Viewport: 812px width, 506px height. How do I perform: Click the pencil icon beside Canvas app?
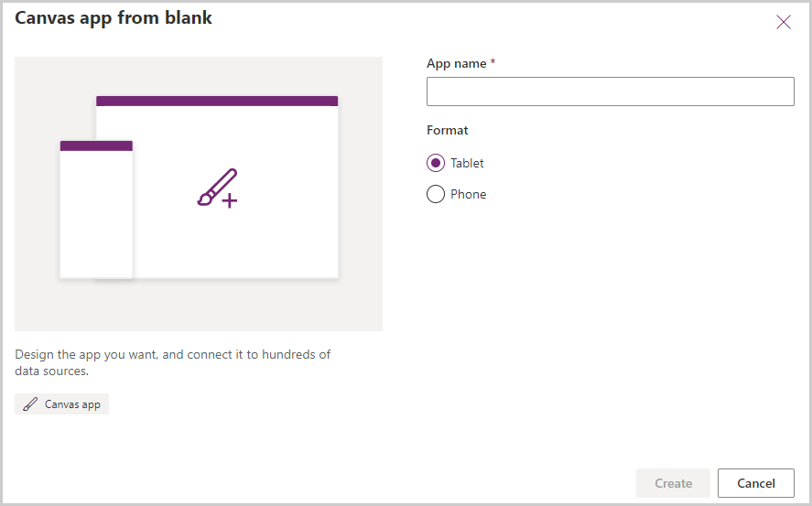[31, 404]
